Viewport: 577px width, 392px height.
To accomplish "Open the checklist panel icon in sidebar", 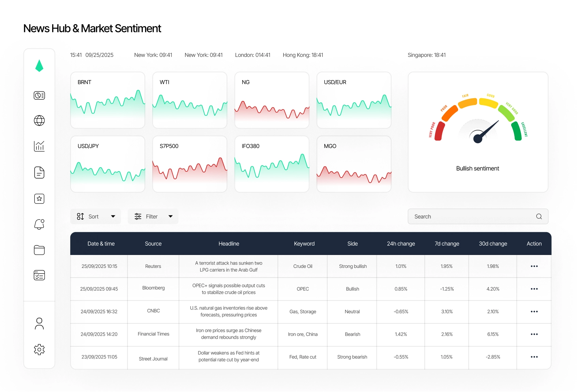I will coord(39,275).
